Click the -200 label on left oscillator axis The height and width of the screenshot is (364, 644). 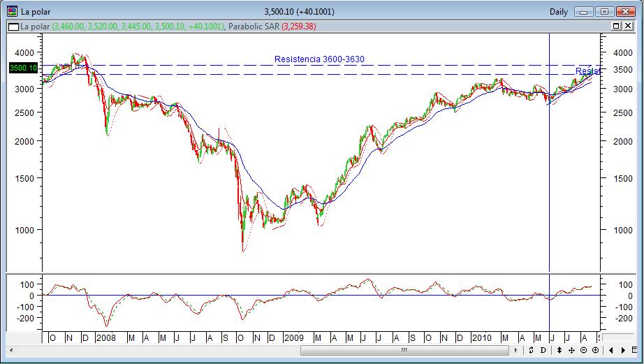(x=27, y=318)
